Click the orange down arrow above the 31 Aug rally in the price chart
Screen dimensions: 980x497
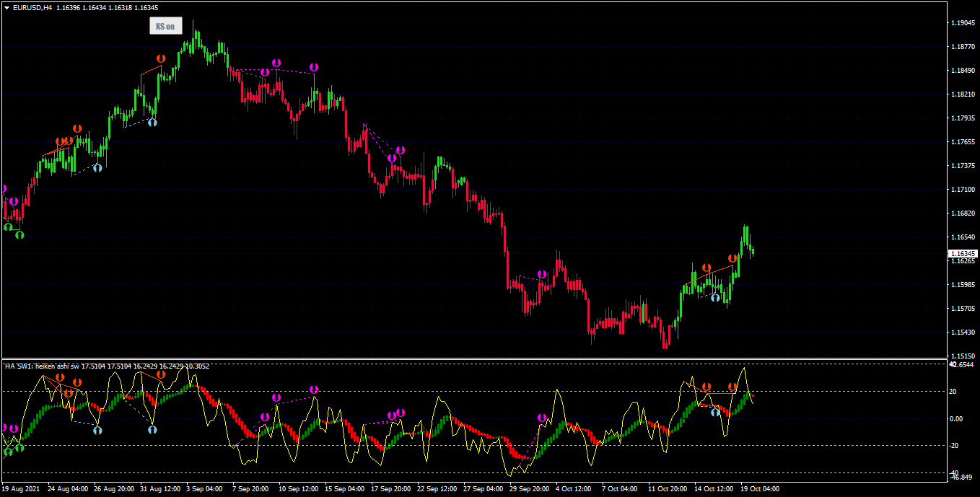pos(161,58)
